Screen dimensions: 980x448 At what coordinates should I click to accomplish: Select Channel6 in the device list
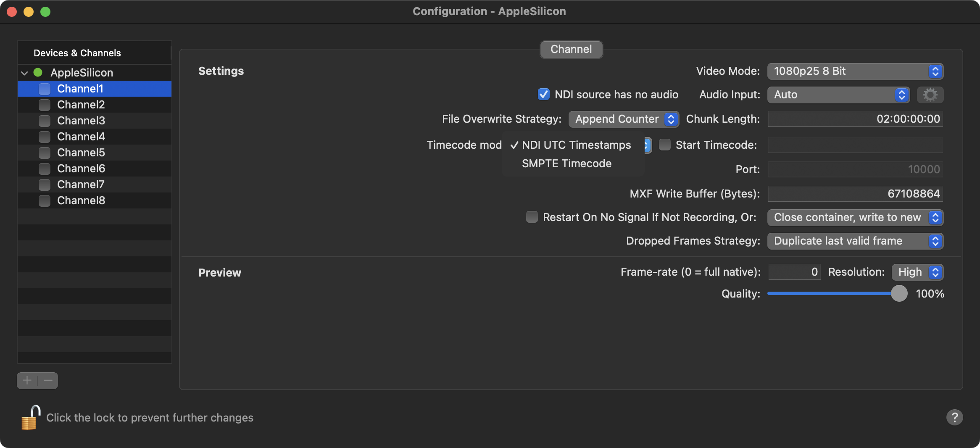click(95, 169)
